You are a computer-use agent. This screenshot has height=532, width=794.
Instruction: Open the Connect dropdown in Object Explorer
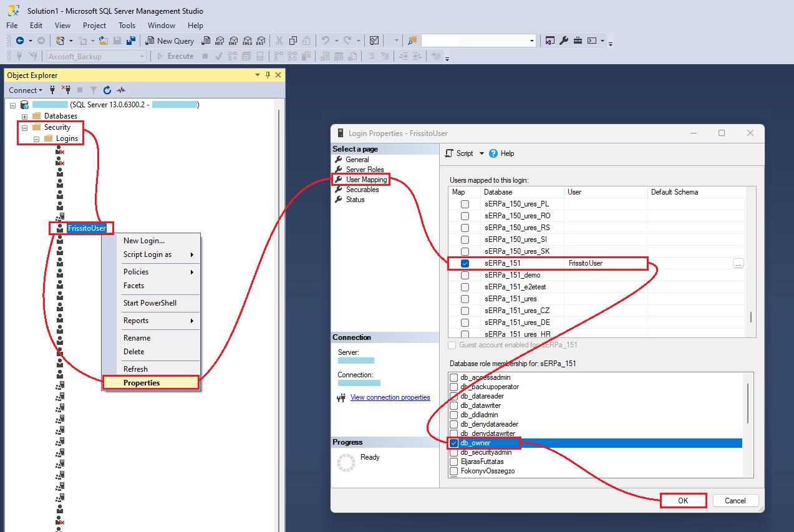point(26,90)
